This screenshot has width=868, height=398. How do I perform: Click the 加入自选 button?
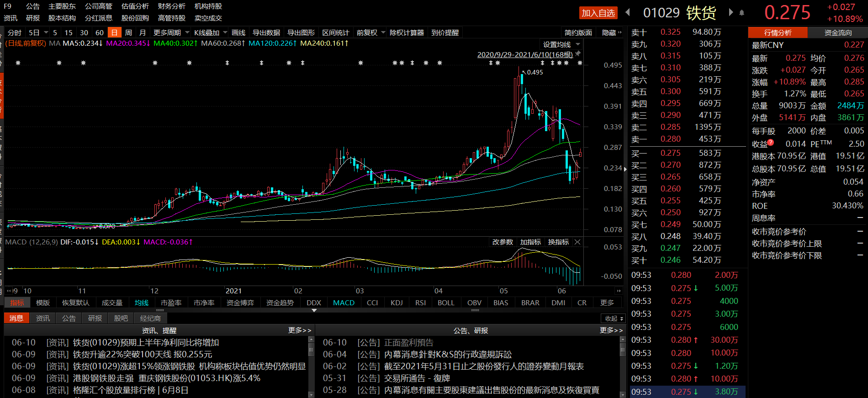coord(598,13)
